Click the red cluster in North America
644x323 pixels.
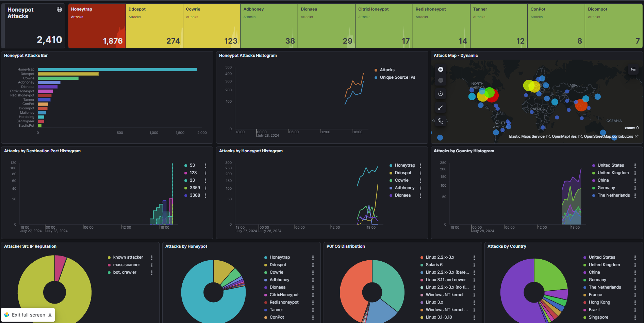coord(492,95)
